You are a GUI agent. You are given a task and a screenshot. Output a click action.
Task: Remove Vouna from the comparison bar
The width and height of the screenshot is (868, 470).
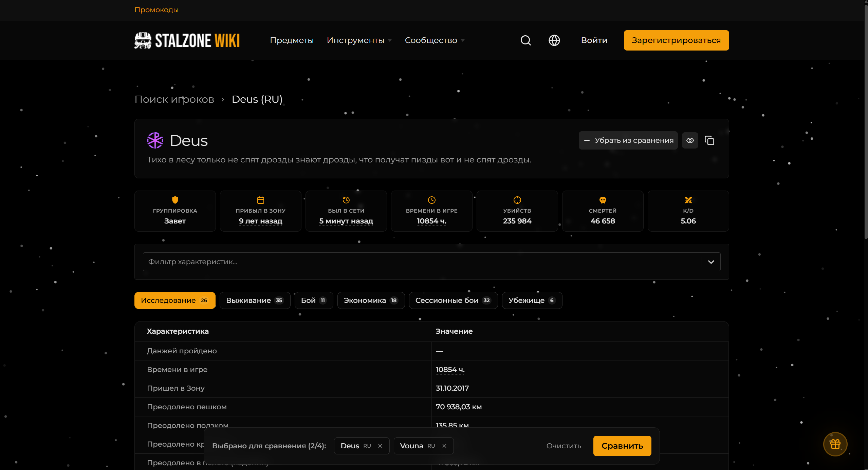click(444, 446)
